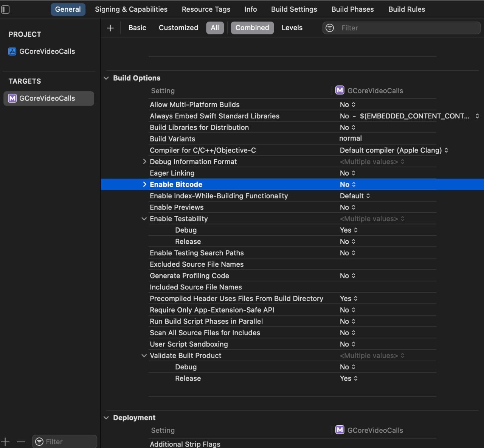Select the Customized settings filter

click(178, 28)
